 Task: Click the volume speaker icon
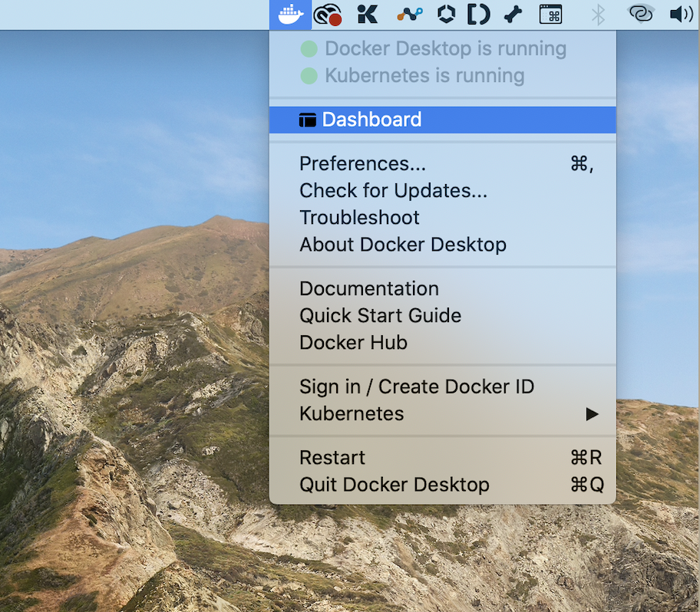click(x=680, y=14)
